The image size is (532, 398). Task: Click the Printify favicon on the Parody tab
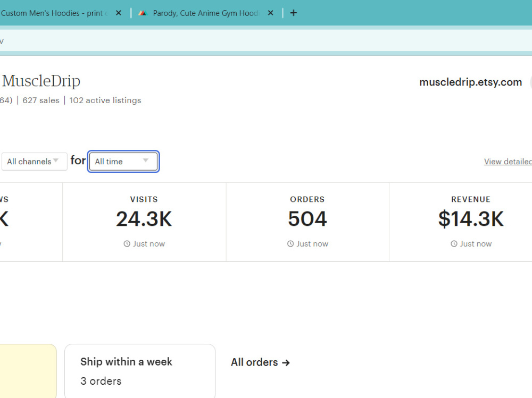point(143,13)
